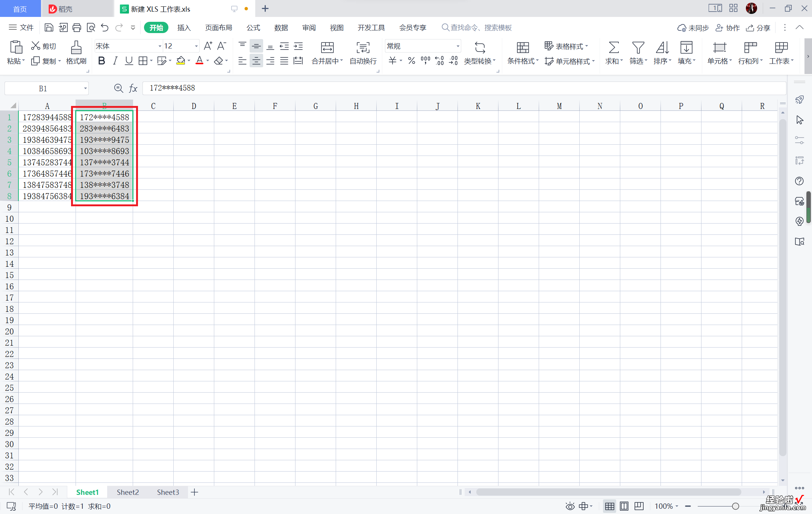Click the selection pointer icon in sidebar
Image resolution: width=812 pixels, height=514 pixels.
coord(799,120)
